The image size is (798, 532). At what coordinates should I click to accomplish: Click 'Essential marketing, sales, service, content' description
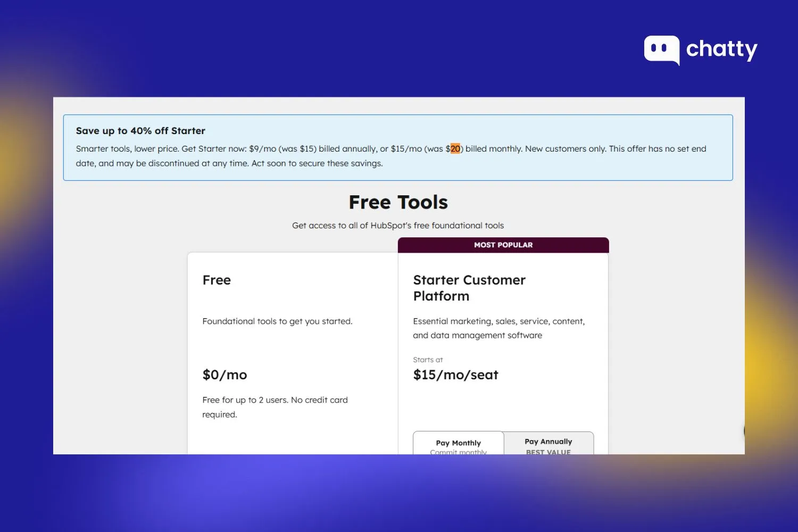499,328
